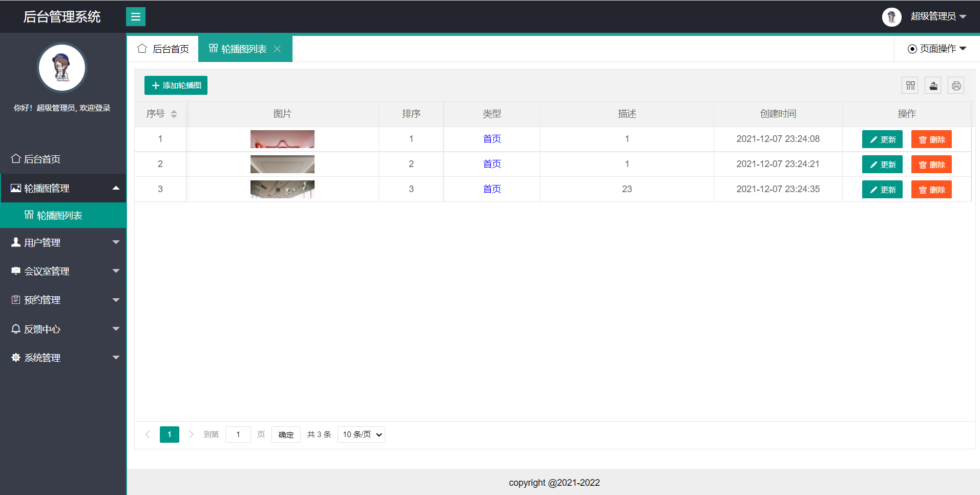Screen dimensions: 980x495
Task: Click the 共 3 条 total count text
Action: (x=319, y=435)
